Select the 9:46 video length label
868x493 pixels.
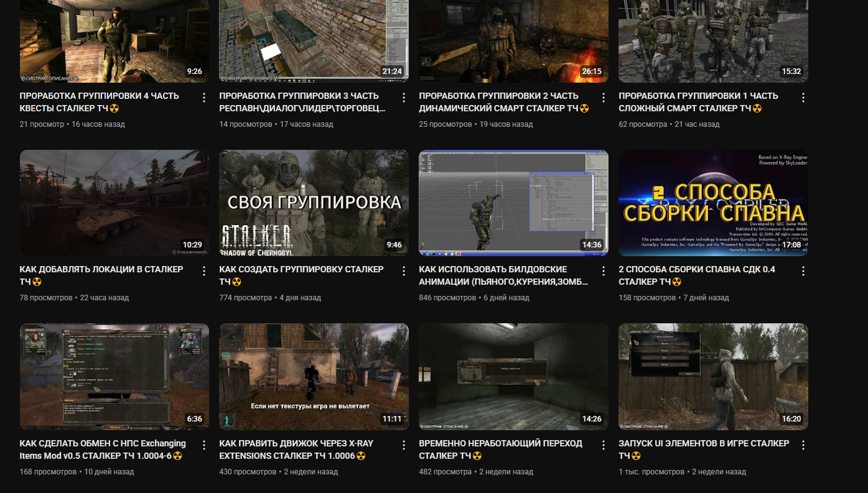pyautogui.click(x=394, y=245)
